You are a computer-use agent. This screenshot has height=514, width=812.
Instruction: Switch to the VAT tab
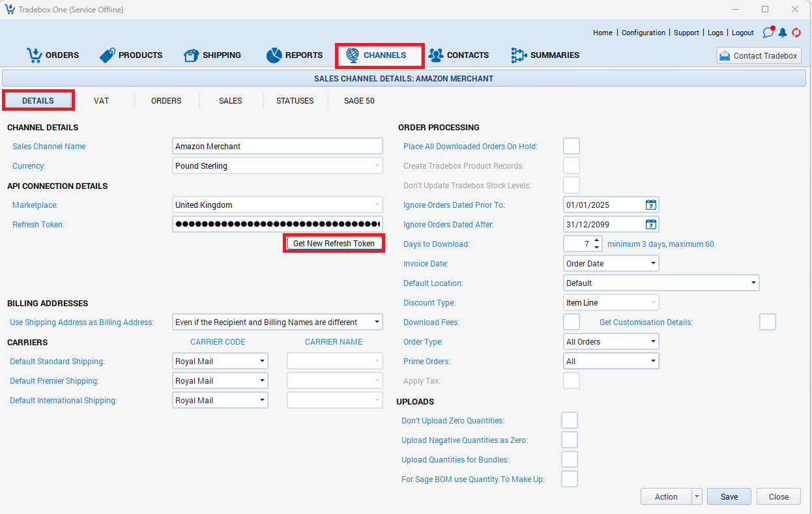pos(101,101)
